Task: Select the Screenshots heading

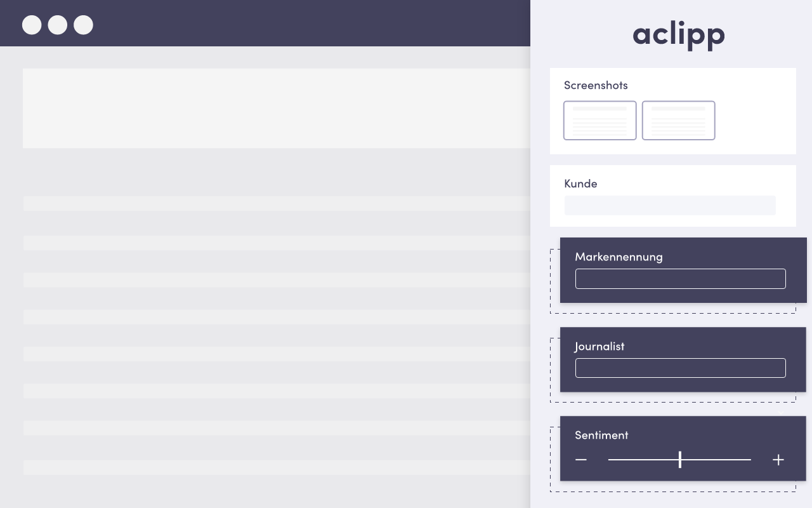Action: click(596, 85)
